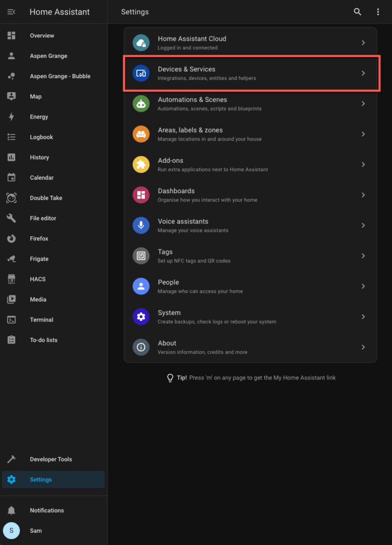Open the Sam user profile avatar
The width and height of the screenshot is (392, 545).
[x=11, y=531]
